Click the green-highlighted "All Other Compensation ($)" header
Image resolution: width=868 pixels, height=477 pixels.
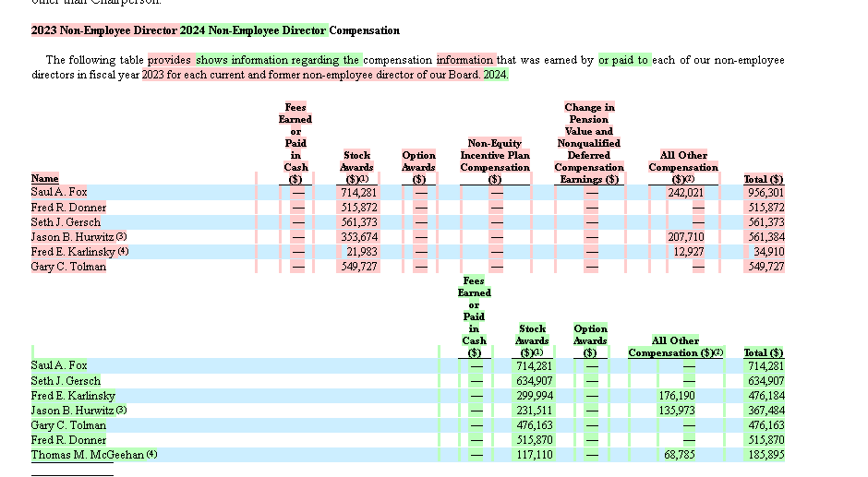(675, 346)
